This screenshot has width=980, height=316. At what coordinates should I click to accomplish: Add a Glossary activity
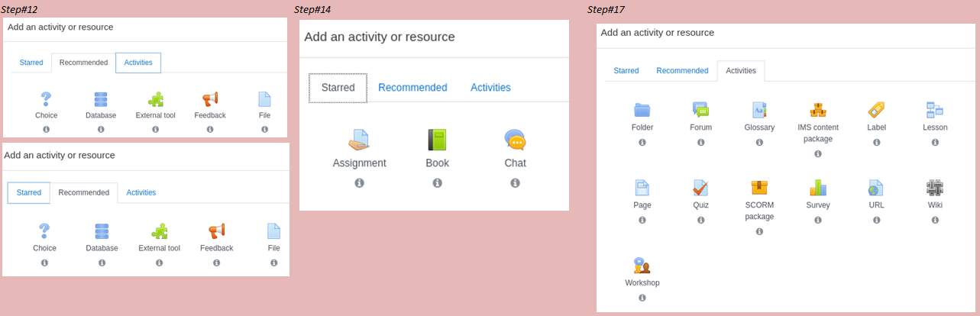click(759, 109)
